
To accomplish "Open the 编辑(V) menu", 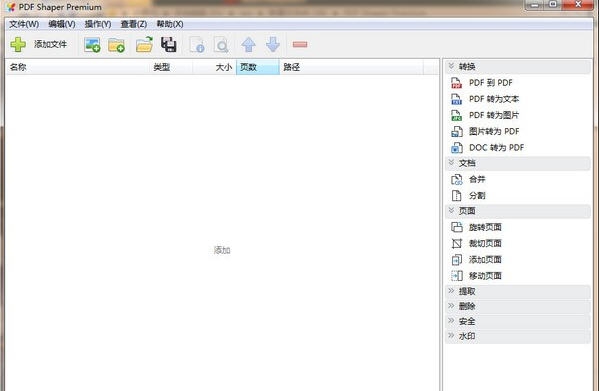I will pyautogui.click(x=62, y=24).
